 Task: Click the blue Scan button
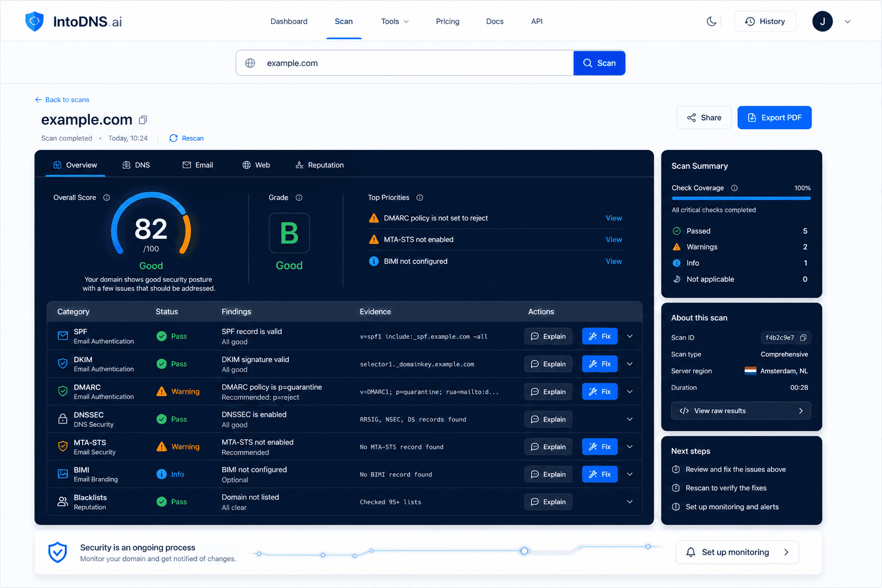[599, 63]
